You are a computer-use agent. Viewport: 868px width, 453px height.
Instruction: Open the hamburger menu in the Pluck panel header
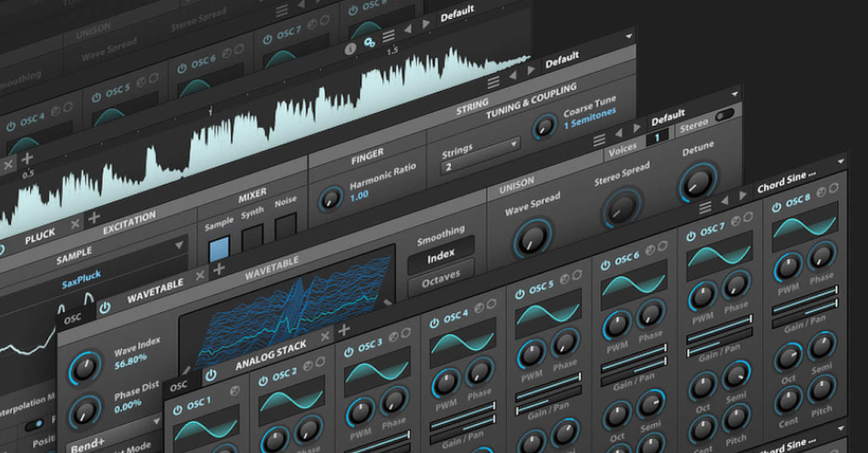[x=493, y=82]
